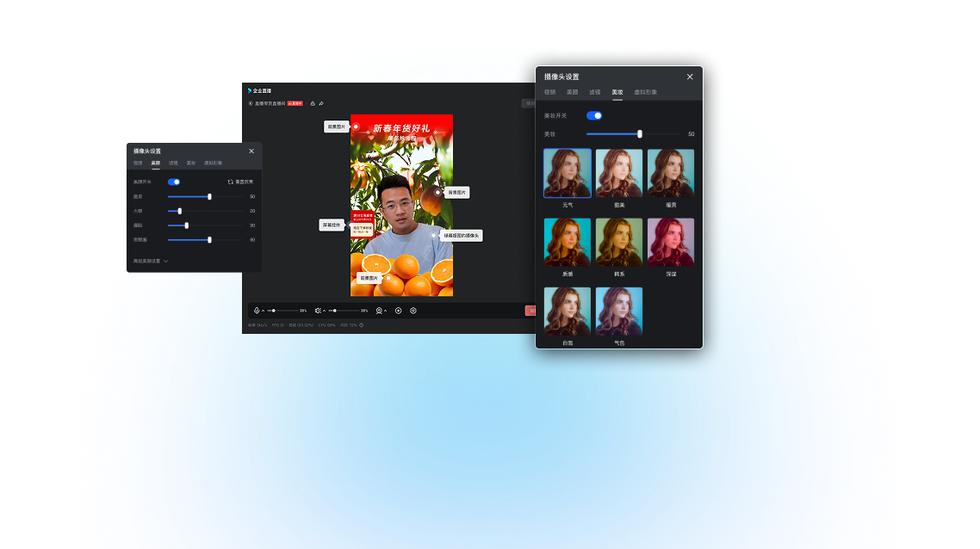Screen dimensions: 980x549
Task: Toggle the 美颜开关 switch in left panel
Action: pyautogui.click(x=174, y=182)
